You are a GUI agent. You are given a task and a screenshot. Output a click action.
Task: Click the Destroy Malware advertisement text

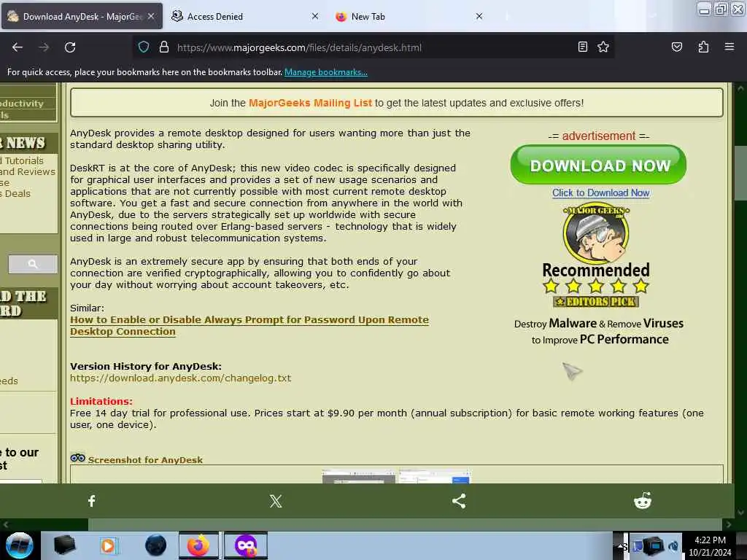coord(599,332)
